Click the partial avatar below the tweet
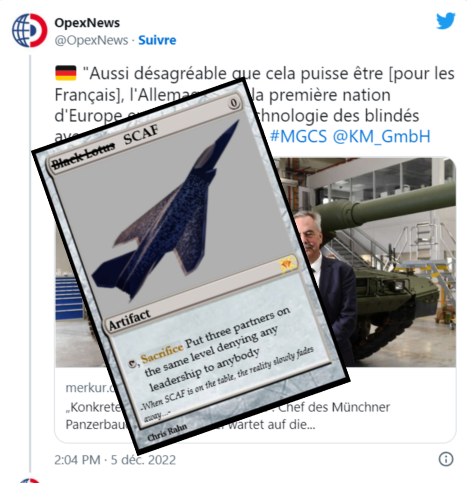 tap(29, 480)
